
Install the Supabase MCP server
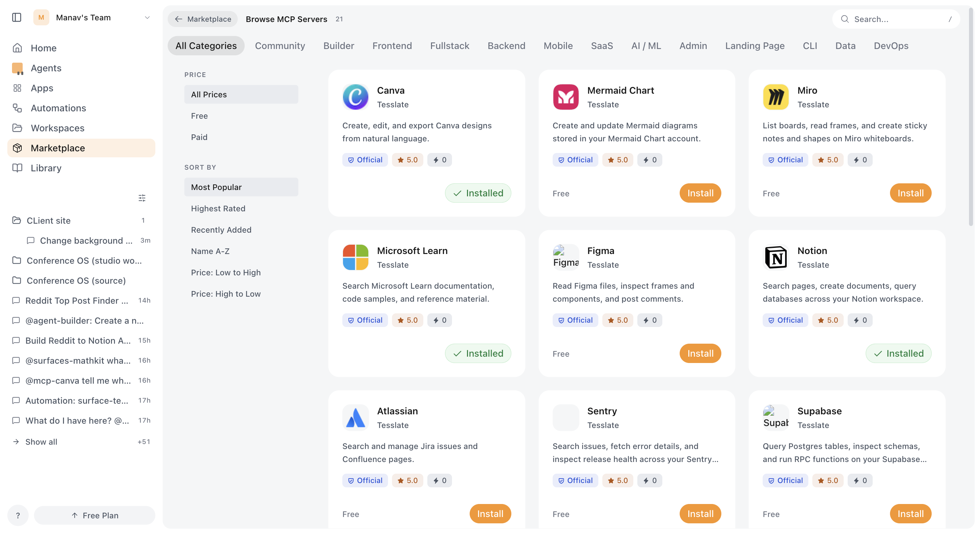[910, 514]
